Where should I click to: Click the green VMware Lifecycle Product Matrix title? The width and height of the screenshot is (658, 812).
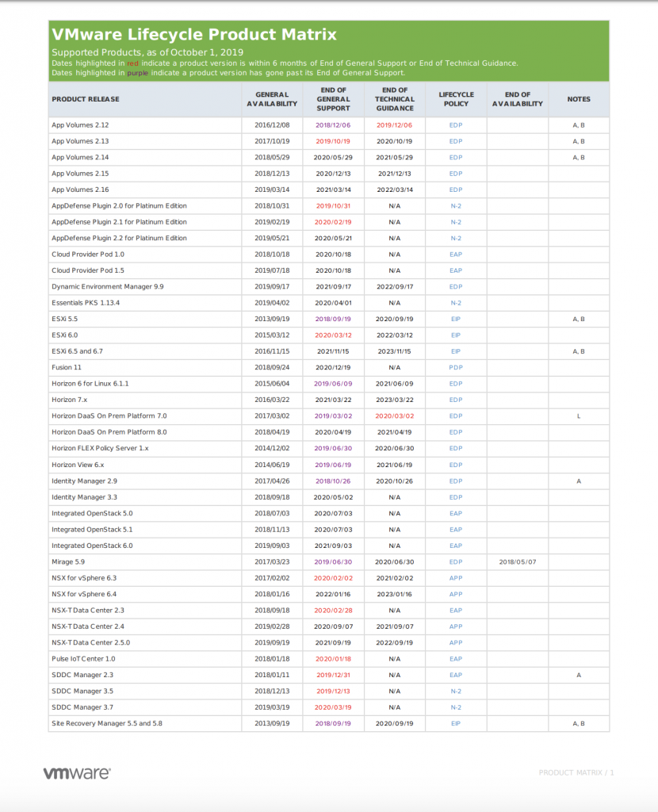[193, 33]
